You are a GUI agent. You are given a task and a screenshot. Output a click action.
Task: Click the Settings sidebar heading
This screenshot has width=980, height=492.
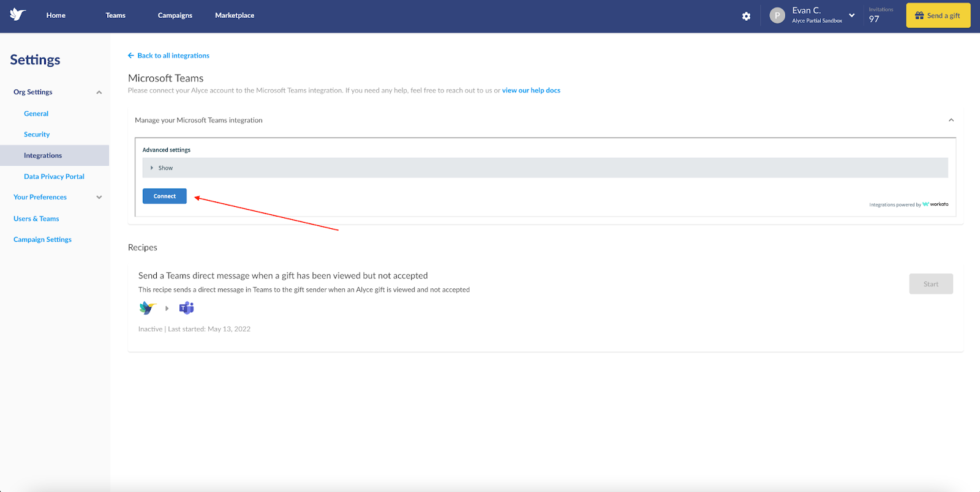click(x=35, y=60)
